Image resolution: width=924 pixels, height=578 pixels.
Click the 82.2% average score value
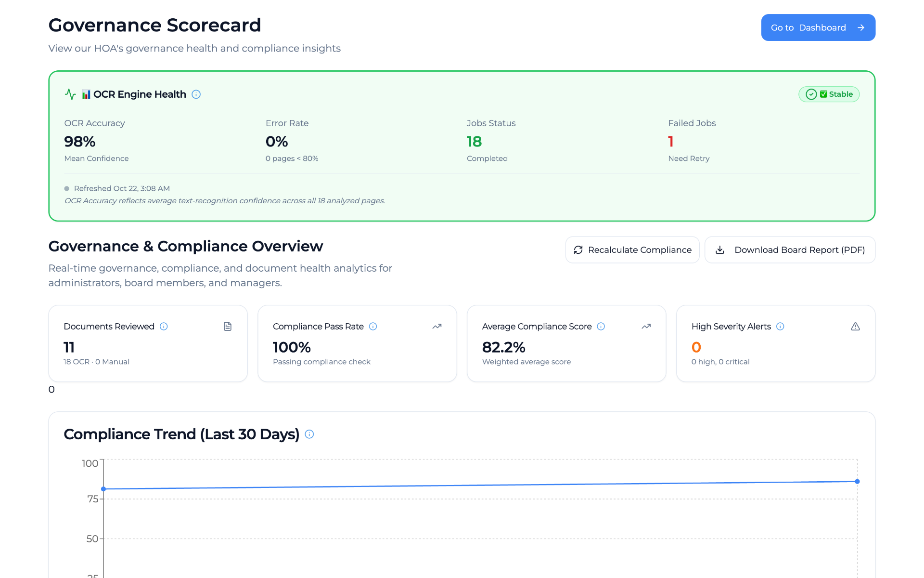click(503, 347)
